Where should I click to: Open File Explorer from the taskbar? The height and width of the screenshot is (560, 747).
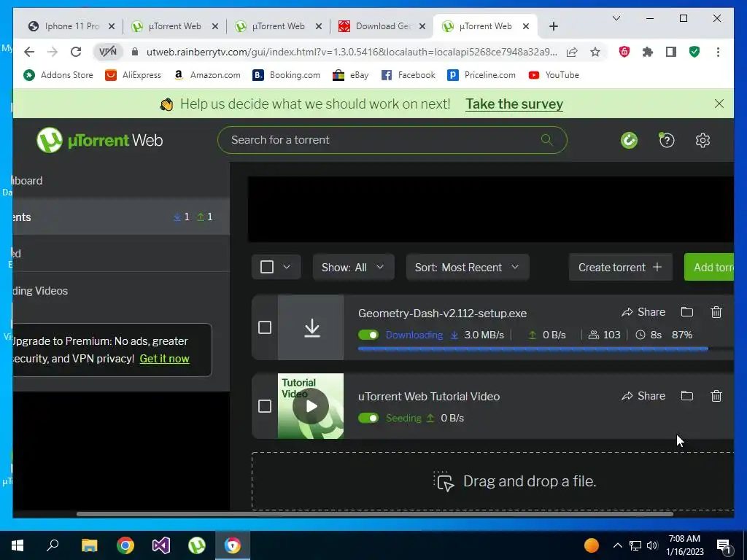tap(89, 545)
